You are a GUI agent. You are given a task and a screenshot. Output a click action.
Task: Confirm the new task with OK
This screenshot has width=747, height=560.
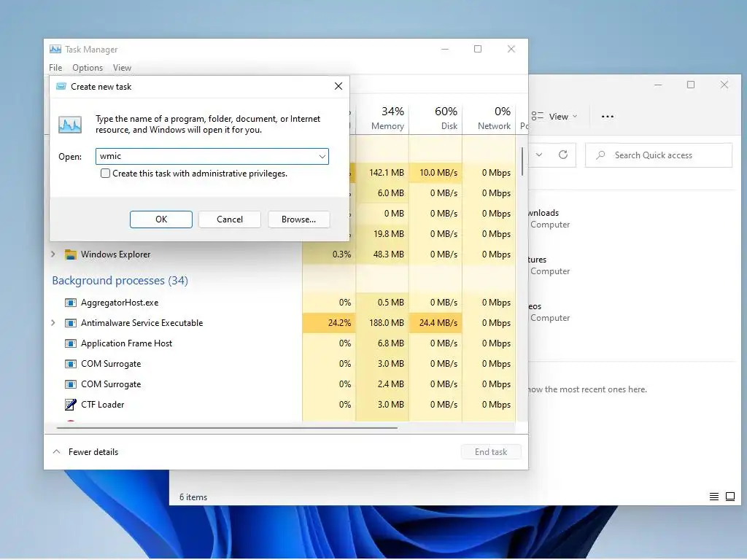pyautogui.click(x=161, y=219)
